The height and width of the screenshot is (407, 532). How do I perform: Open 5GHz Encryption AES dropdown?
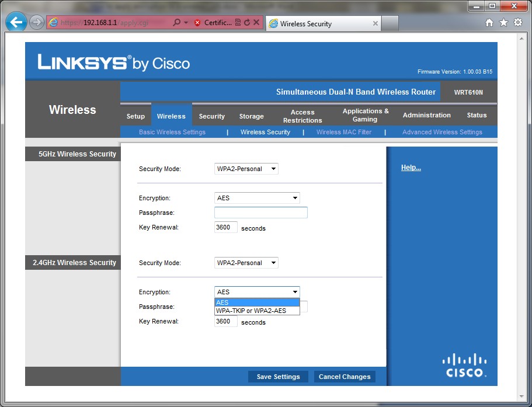pyautogui.click(x=257, y=198)
